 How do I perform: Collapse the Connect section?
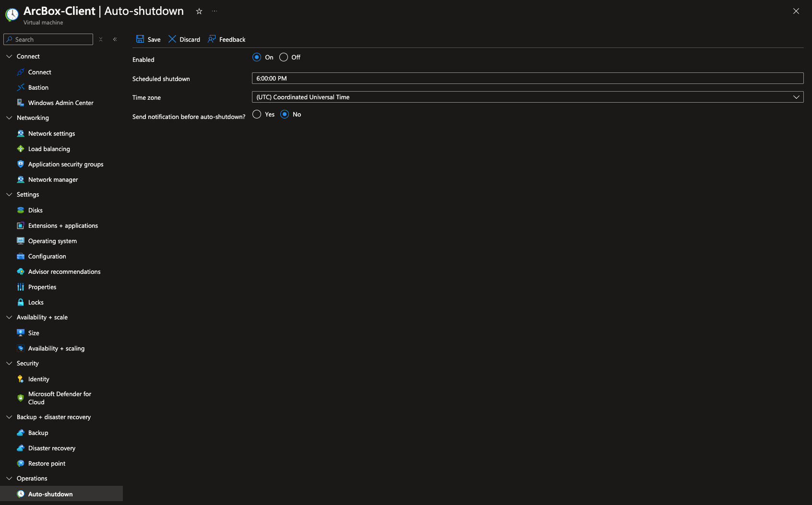tap(9, 56)
